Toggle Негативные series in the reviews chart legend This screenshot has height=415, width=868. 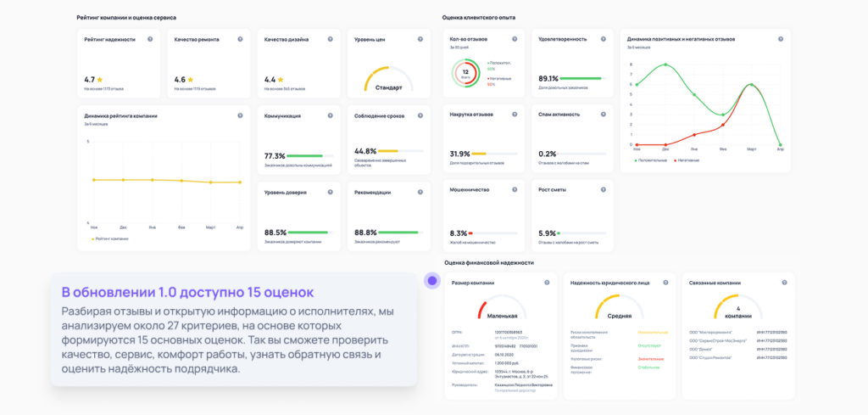click(687, 160)
